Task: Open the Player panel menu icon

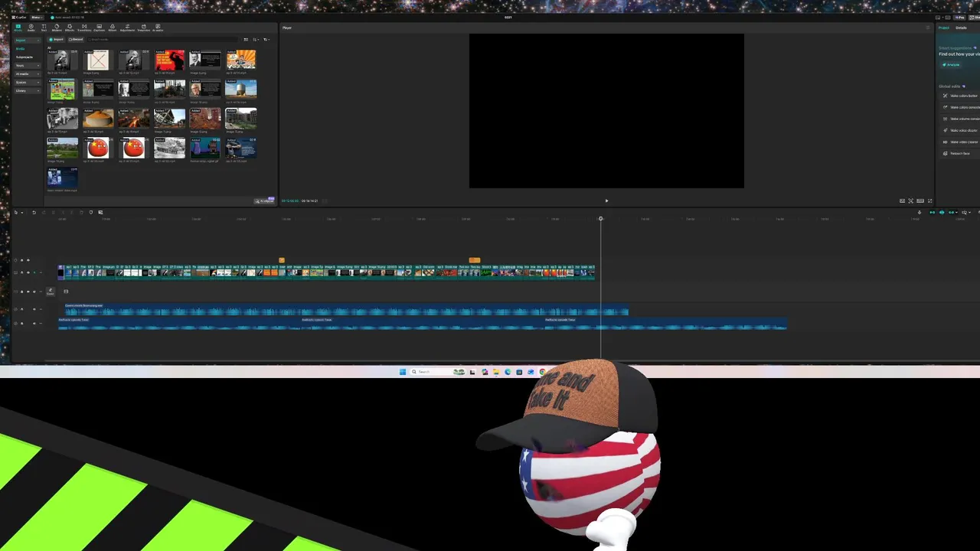Action: click(x=928, y=28)
